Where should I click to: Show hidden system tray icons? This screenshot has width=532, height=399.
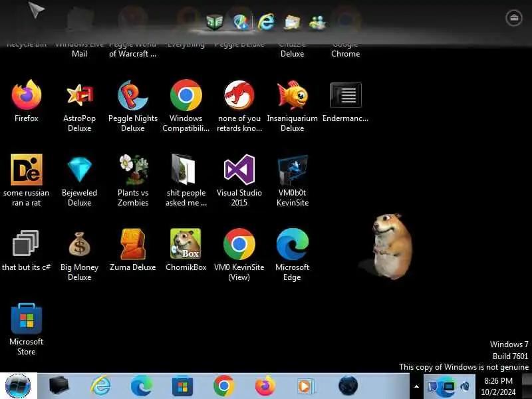[x=416, y=386]
